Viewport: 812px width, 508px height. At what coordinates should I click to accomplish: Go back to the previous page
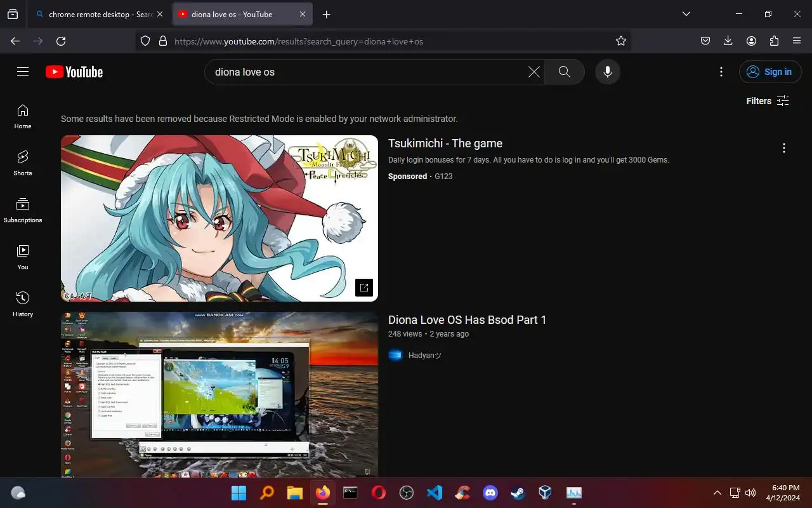click(x=15, y=41)
